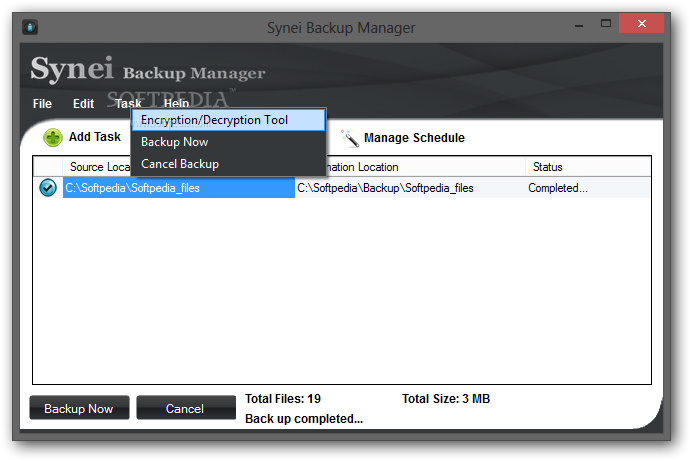Image resolution: width=691 pixels, height=461 pixels.
Task: Click the Add Task label
Action: tap(95, 137)
